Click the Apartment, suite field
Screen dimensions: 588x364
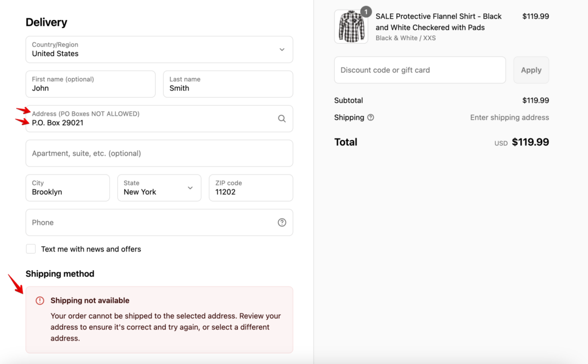pos(159,153)
